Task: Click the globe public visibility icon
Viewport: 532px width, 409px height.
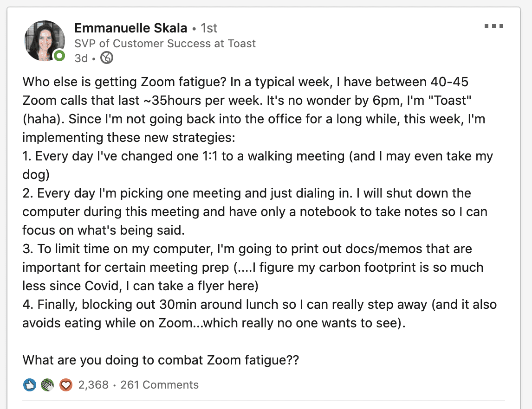Action: pyautogui.click(x=107, y=58)
